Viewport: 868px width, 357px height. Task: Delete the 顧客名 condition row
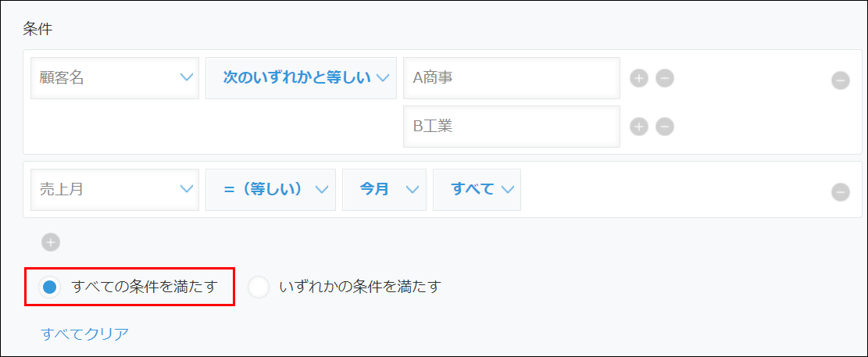point(840,80)
